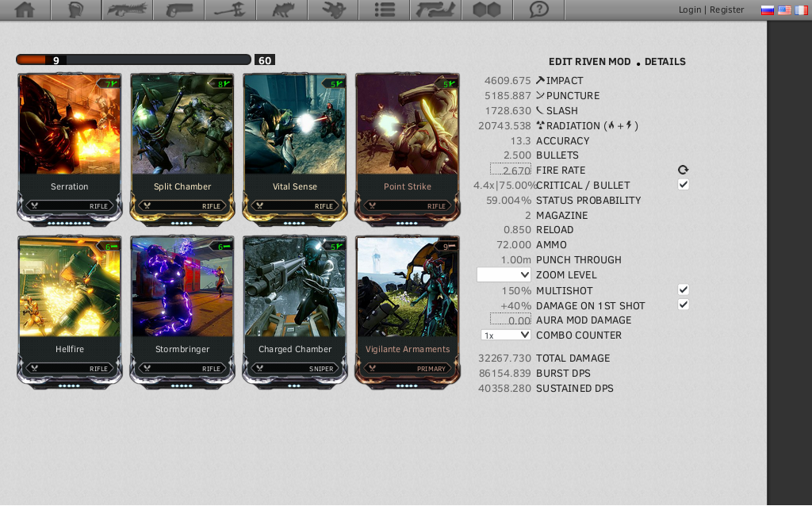Click the Total Damage value 32267.730
Image resolution: width=812 pixels, height=506 pixels.
[x=504, y=358]
